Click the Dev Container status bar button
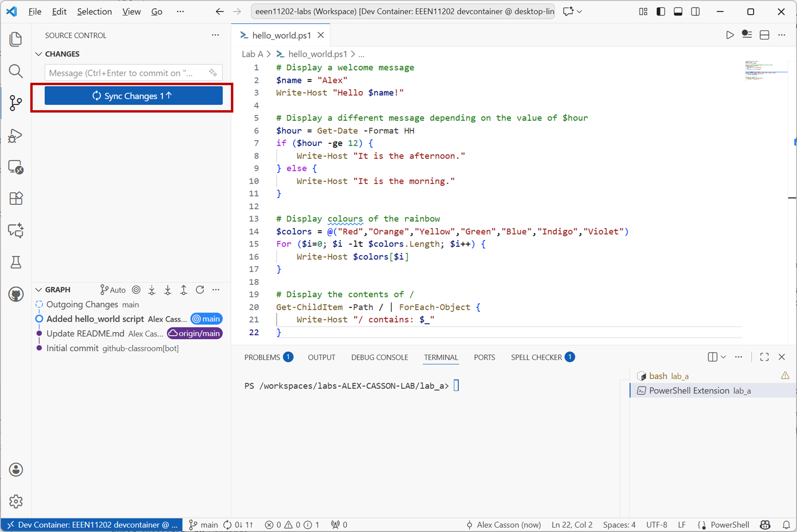The image size is (797, 532). point(92,524)
